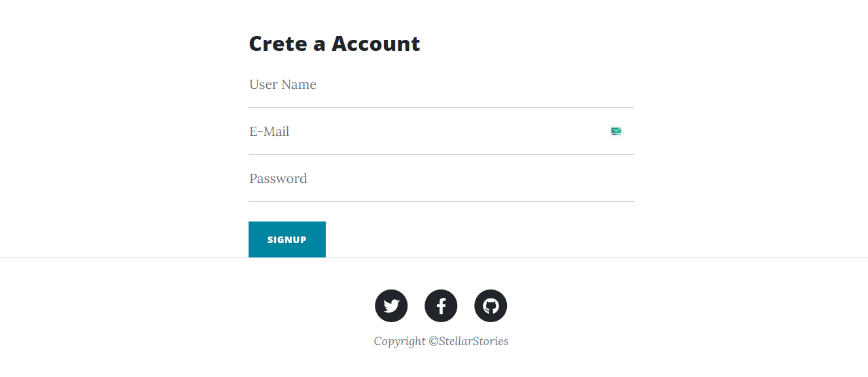This screenshot has width=868, height=377.
Task: Click the "Password" placeholder label
Action: click(278, 179)
